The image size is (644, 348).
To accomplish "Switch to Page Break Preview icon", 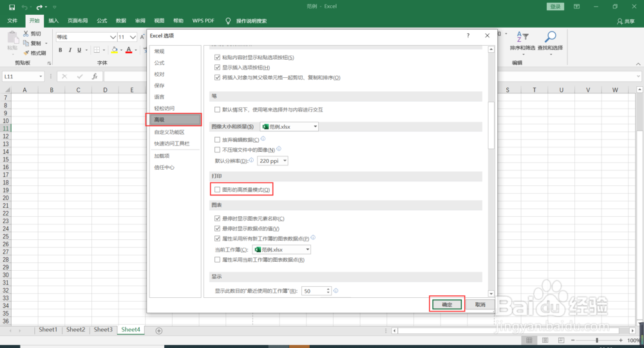I will [561, 340].
